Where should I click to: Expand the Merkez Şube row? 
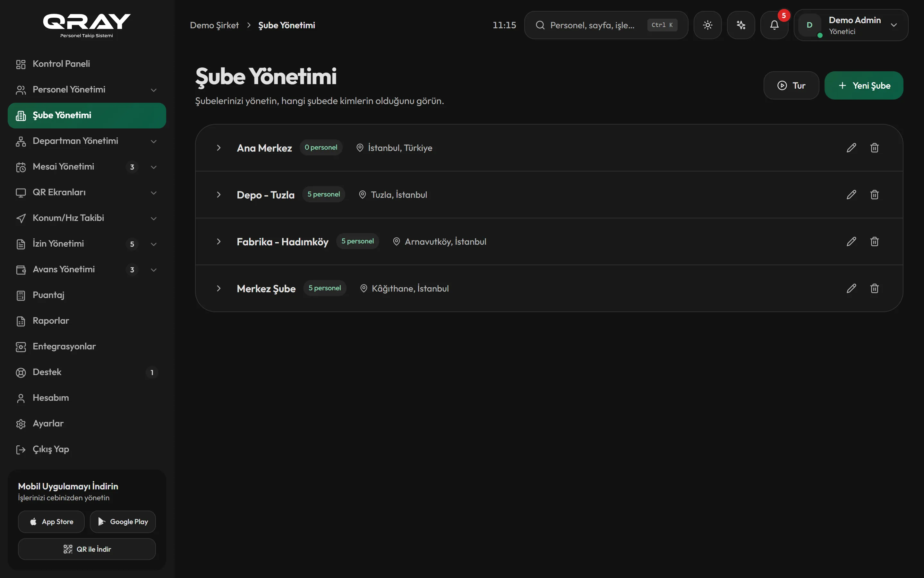pos(218,288)
